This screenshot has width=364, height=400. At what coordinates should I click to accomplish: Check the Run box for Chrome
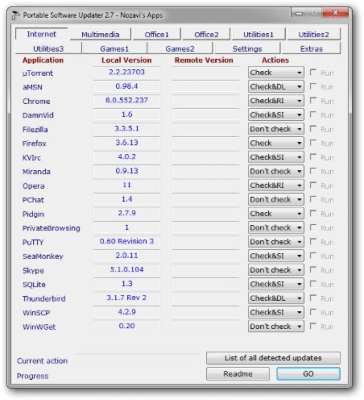click(313, 100)
